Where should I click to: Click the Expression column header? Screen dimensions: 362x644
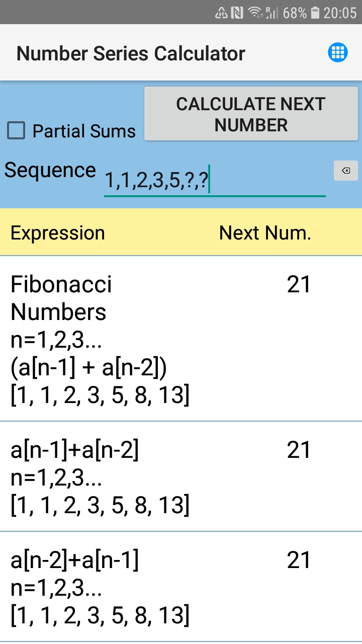point(57,232)
